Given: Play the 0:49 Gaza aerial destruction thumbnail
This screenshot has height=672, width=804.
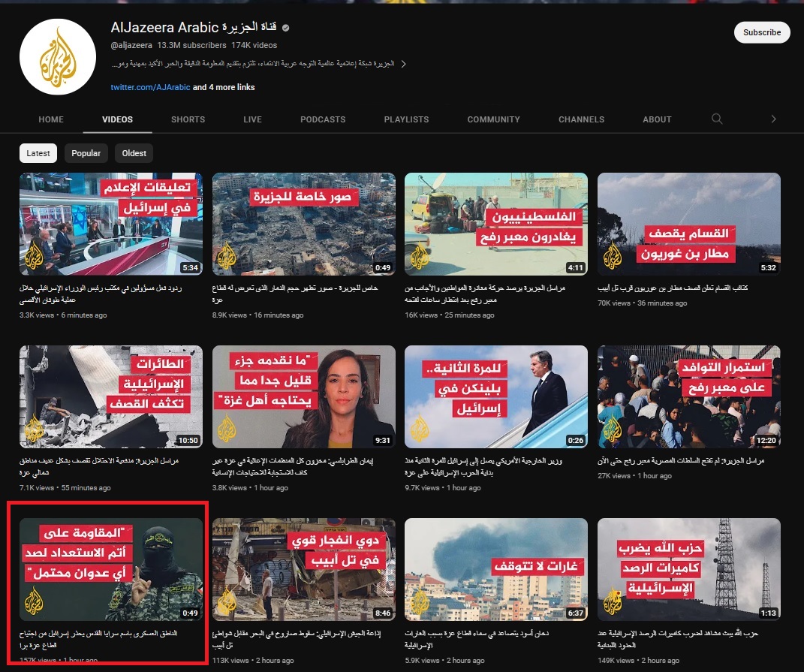Looking at the screenshot, I should click(304, 225).
